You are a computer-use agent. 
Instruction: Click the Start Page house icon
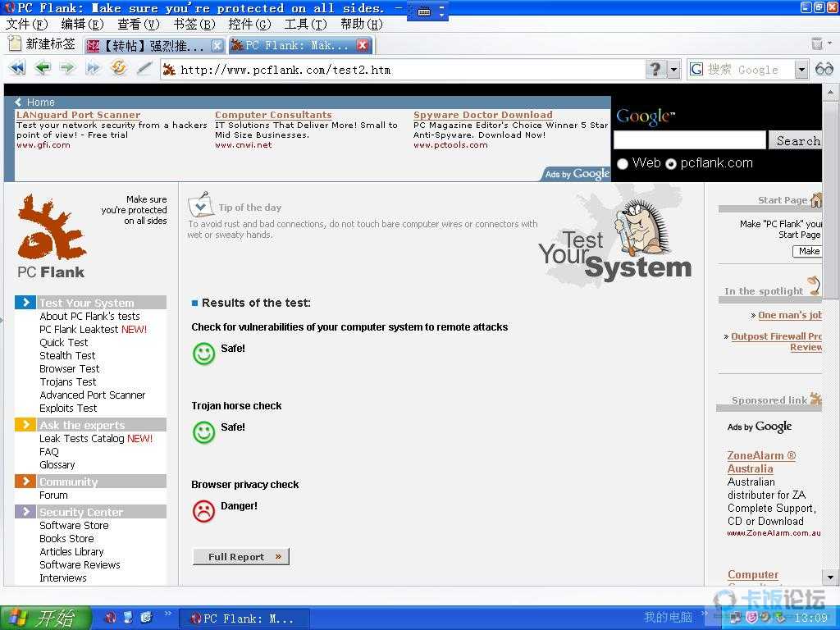816,200
